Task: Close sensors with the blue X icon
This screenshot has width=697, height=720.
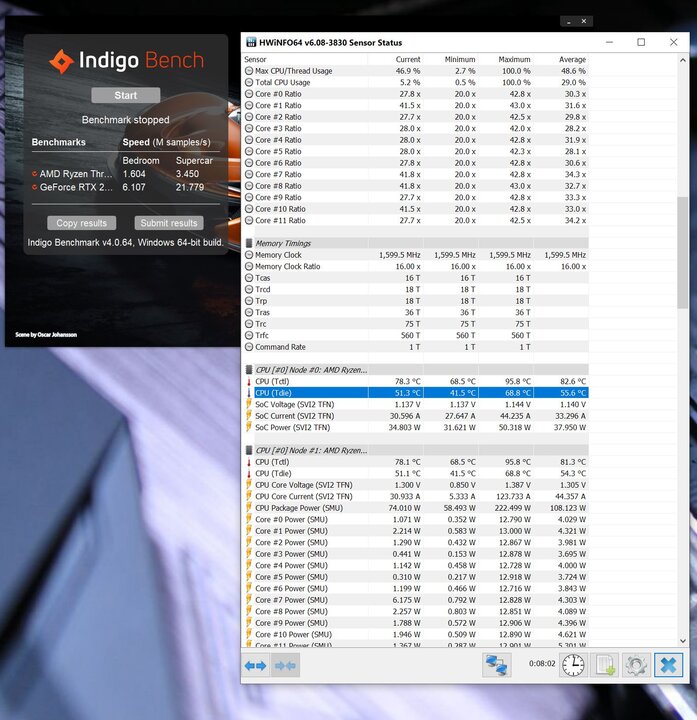Action: click(669, 665)
